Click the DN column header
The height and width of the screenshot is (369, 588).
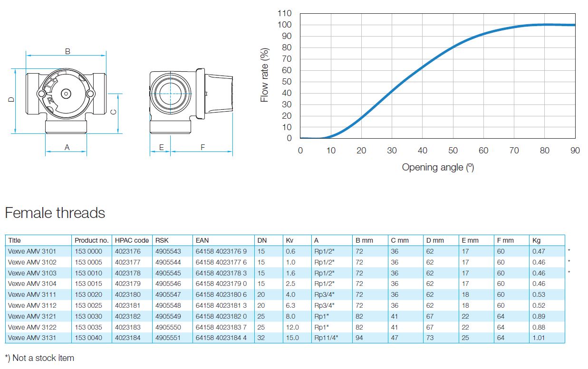[262, 240]
